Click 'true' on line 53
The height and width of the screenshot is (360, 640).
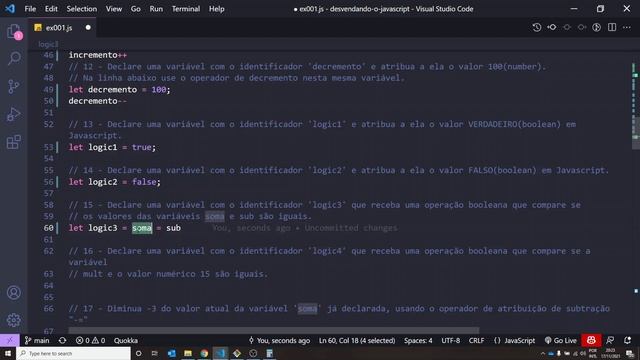(142, 147)
